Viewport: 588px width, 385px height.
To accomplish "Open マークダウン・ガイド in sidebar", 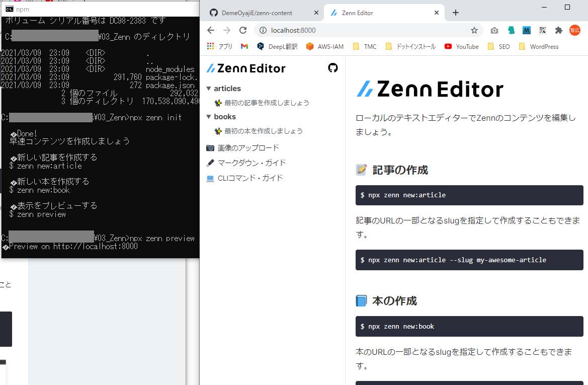I will 246,163.
